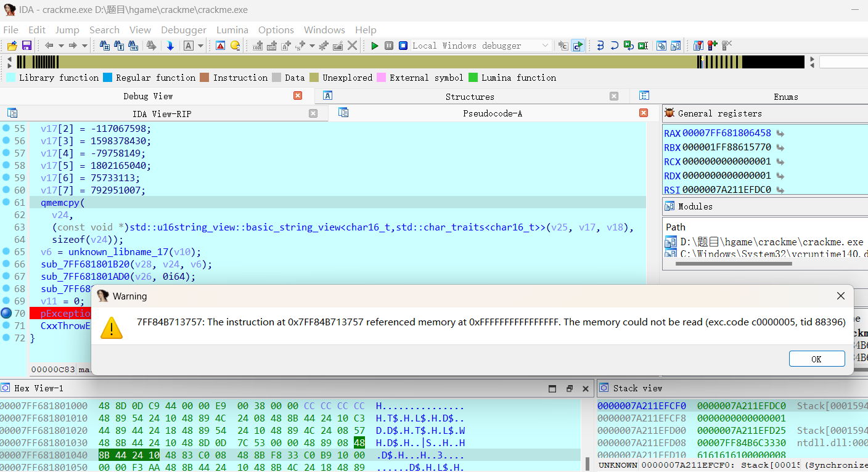Click the navigation band overview bar

tap(411, 62)
